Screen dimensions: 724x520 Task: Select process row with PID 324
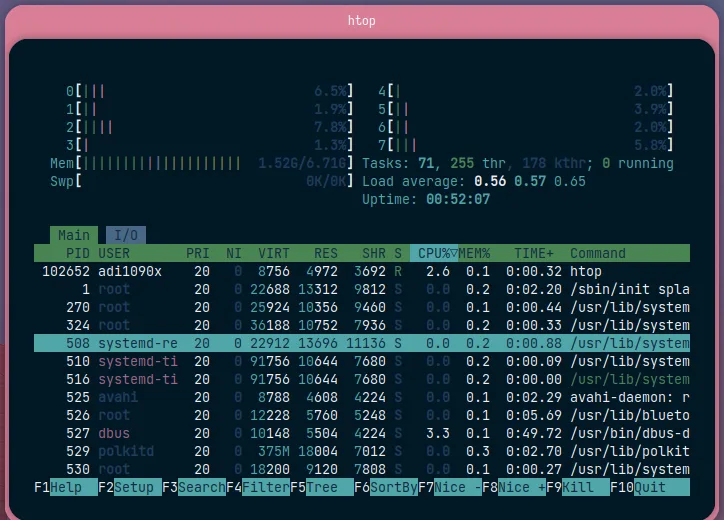(x=362, y=325)
